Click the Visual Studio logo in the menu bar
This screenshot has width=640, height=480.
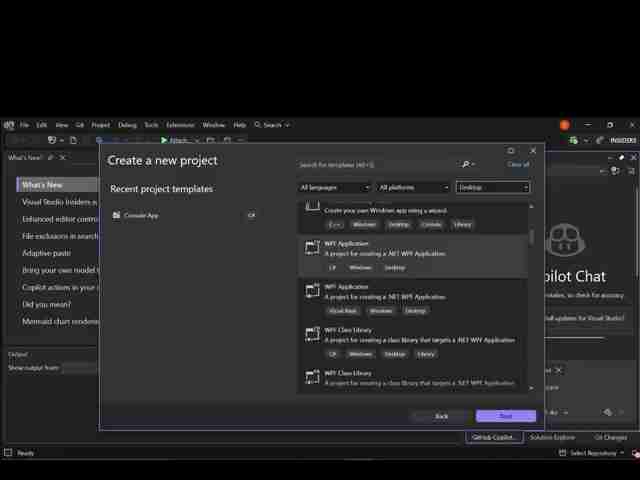click(x=9, y=125)
